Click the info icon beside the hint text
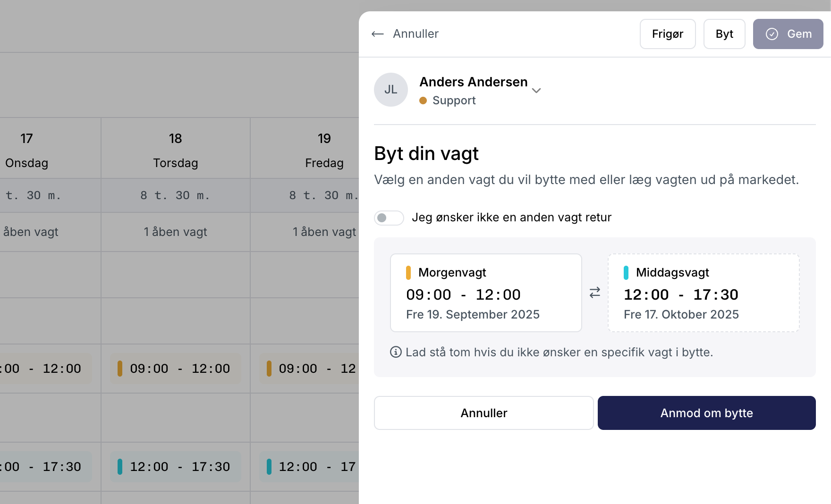This screenshot has width=831, height=504. tap(396, 352)
